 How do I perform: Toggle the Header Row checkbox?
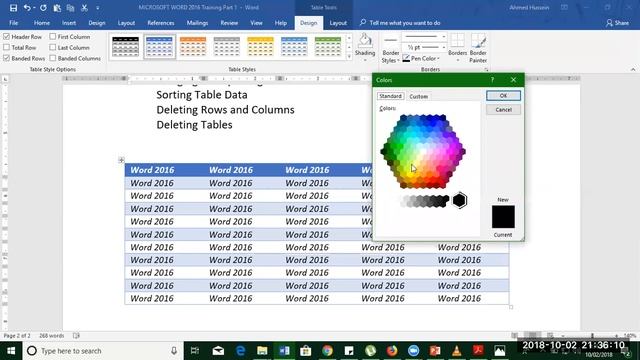tap(6, 37)
